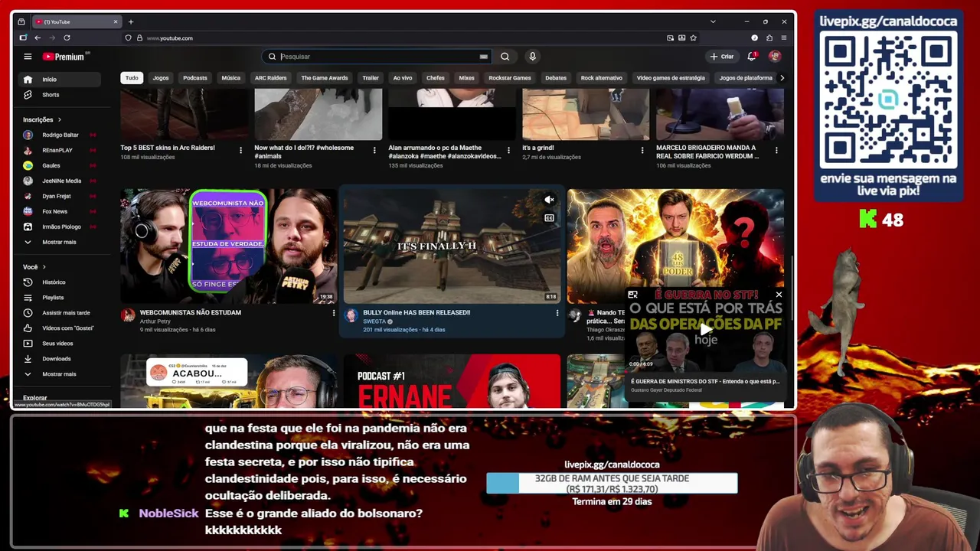The width and height of the screenshot is (980, 551).
Task: Open Rodrigo Baltar subscription channel
Action: 60,135
